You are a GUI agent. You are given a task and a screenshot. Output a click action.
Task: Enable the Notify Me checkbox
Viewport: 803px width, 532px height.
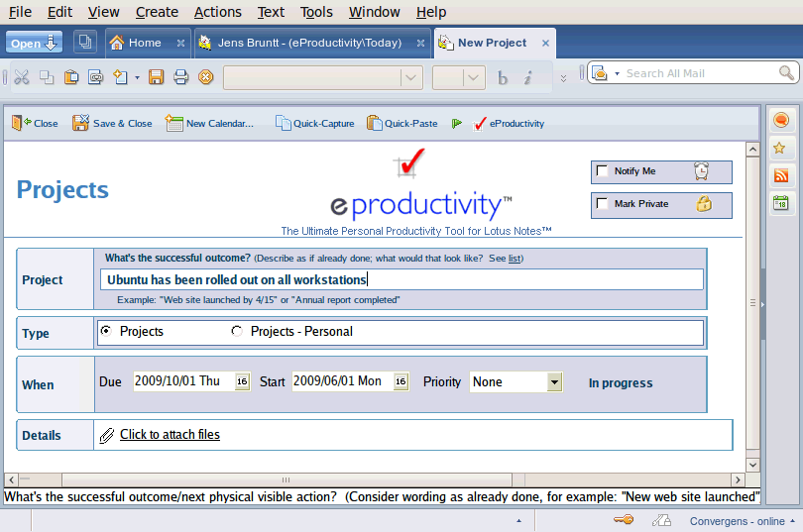(x=603, y=170)
